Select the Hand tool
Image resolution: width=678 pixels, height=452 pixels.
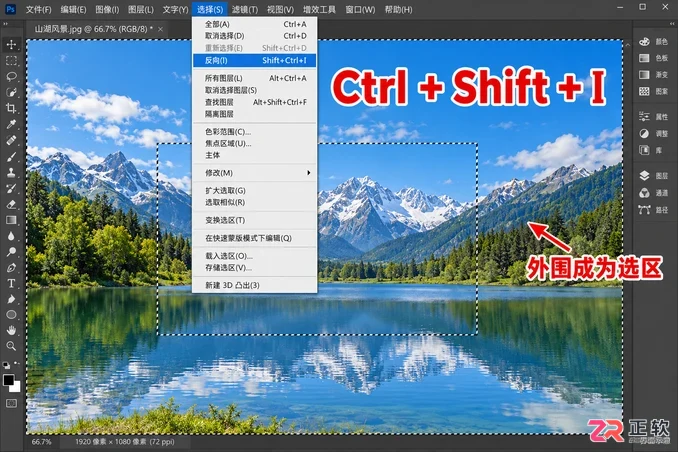pyautogui.click(x=11, y=330)
